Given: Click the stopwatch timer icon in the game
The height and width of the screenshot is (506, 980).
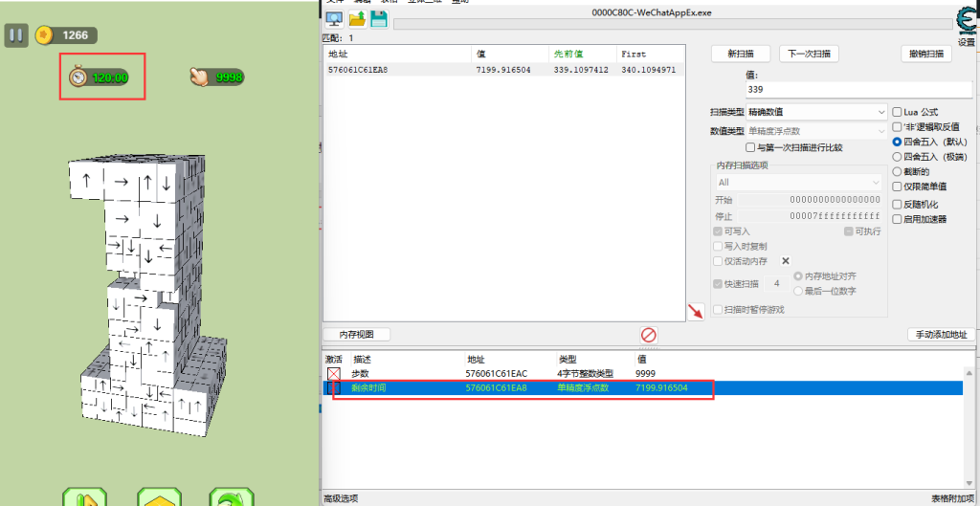Looking at the screenshot, I should (78, 77).
